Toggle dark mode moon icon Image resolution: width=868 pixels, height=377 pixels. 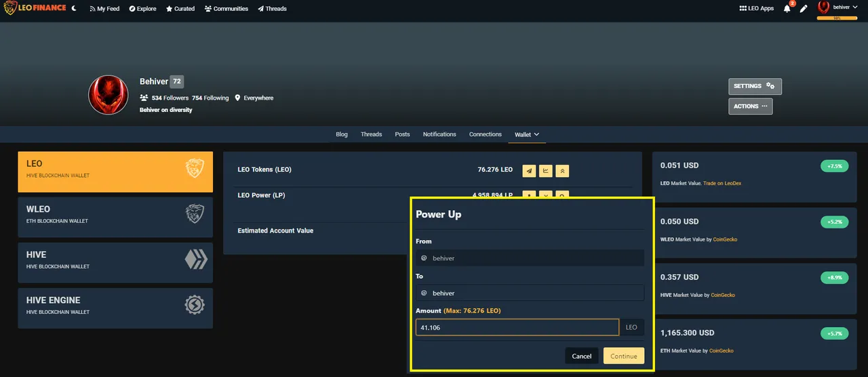(74, 8)
